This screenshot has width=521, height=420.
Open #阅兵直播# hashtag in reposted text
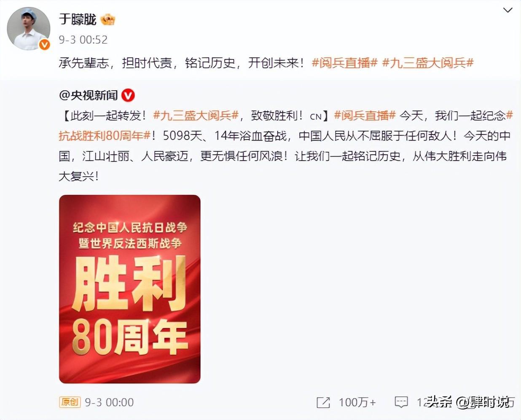(x=365, y=116)
